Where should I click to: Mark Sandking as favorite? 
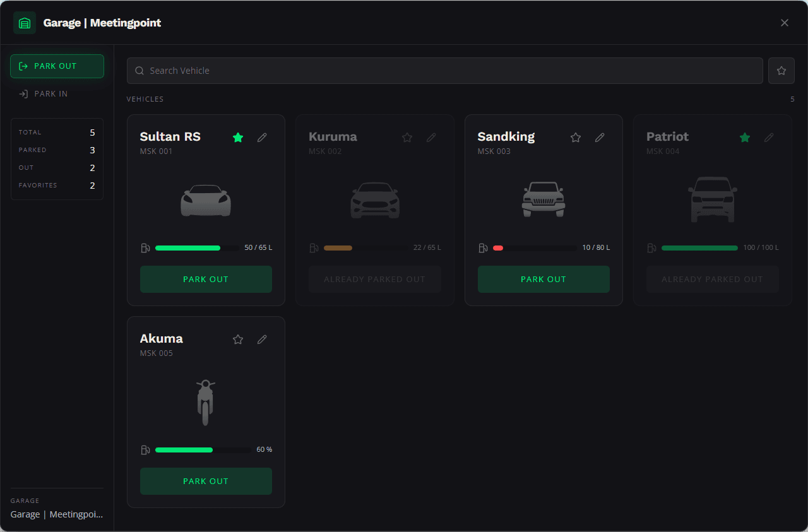click(576, 137)
